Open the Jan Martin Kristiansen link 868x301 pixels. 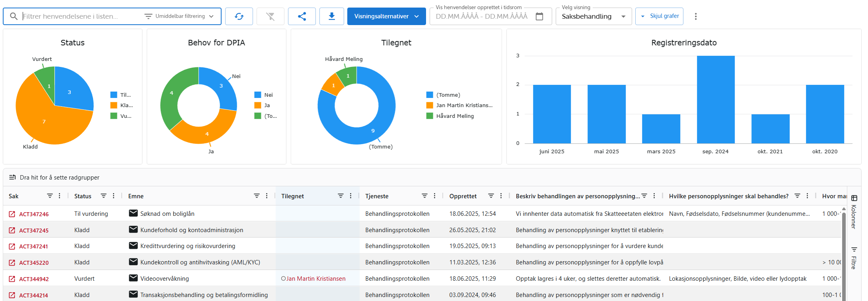(x=315, y=279)
